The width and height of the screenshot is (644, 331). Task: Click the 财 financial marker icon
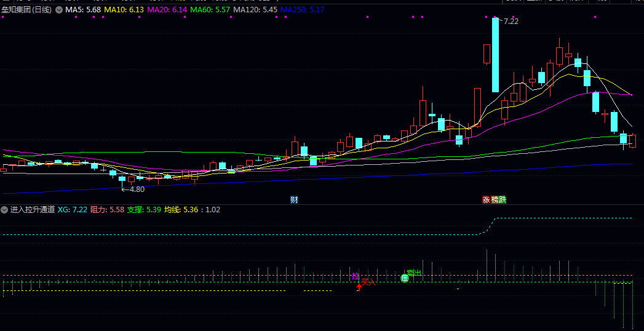[x=295, y=199]
